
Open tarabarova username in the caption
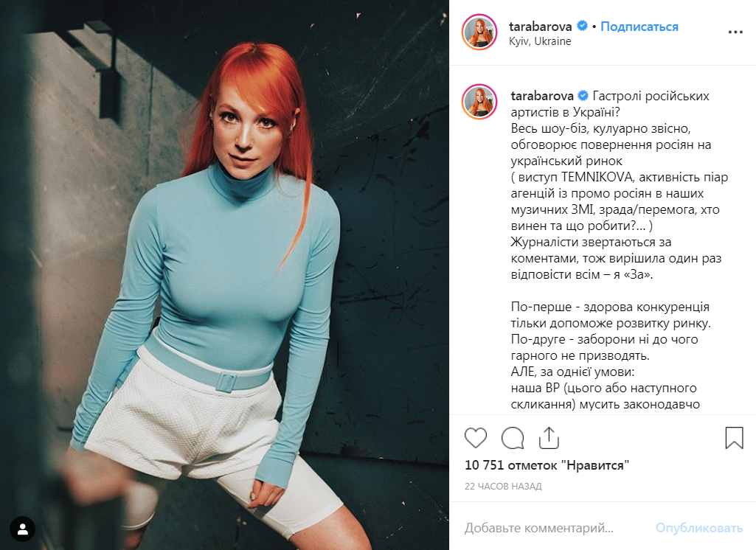coord(542,96)
